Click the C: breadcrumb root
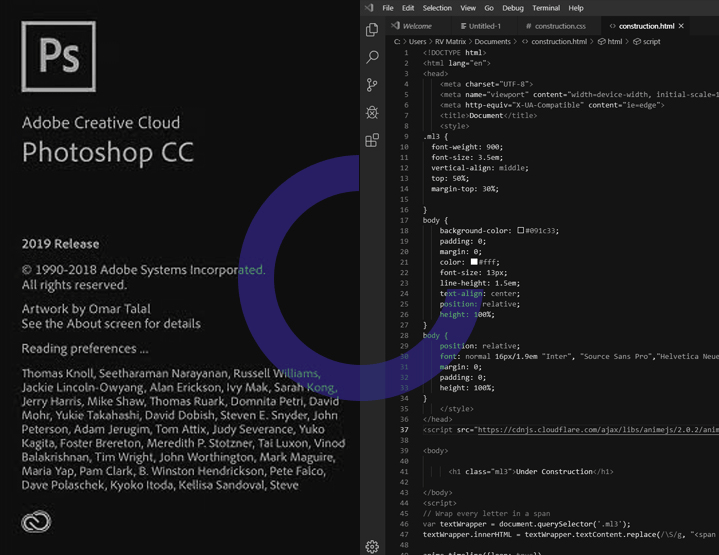The height and width of the screenshot is (555, 719). point(397,41)
